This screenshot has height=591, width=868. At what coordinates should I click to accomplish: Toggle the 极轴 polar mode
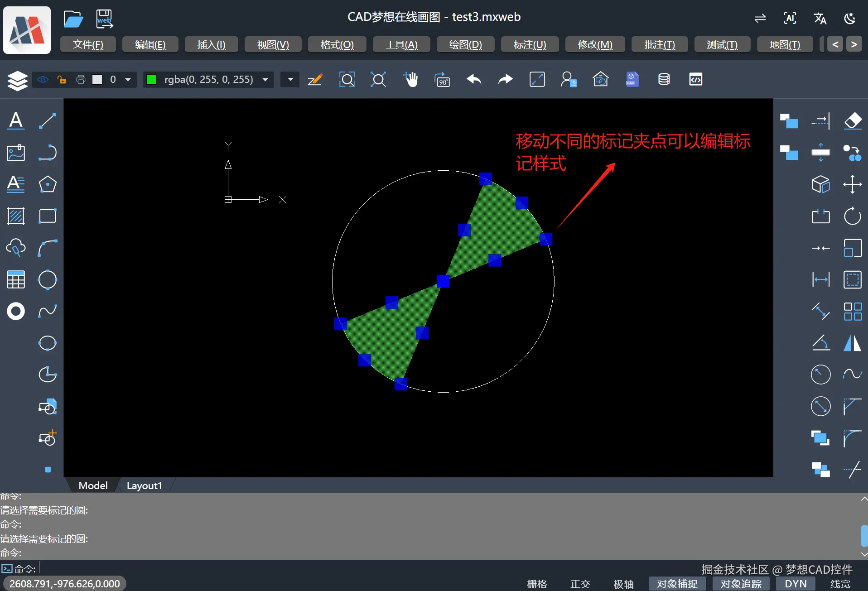pos(623,584)
